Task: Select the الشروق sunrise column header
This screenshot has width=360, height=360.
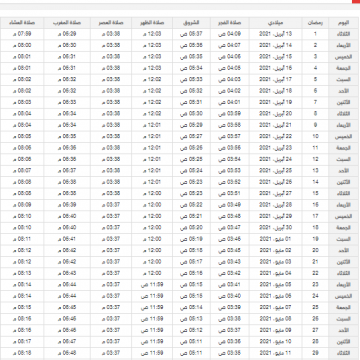Action: 191,23
